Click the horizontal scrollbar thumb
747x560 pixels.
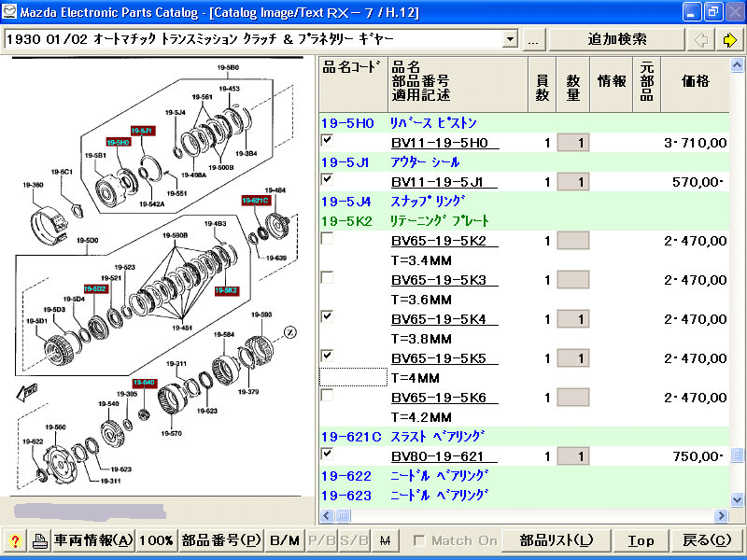pyautogui.click(x=343, y=515)
